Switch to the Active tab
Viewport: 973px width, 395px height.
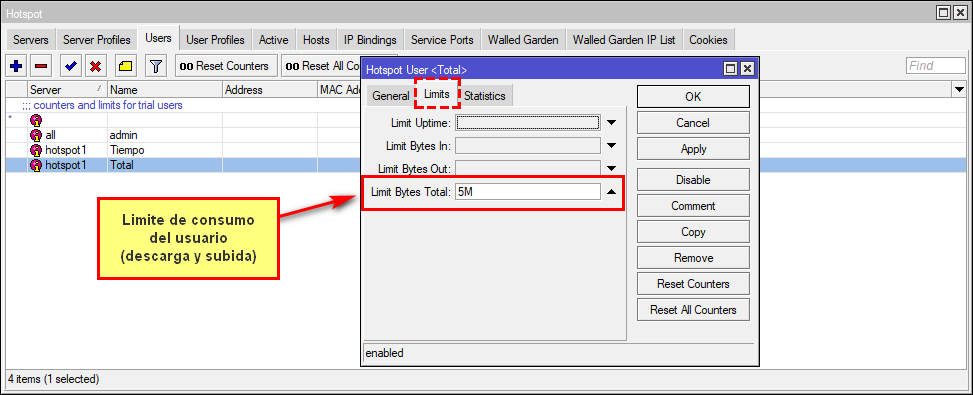tap(274, 40)
